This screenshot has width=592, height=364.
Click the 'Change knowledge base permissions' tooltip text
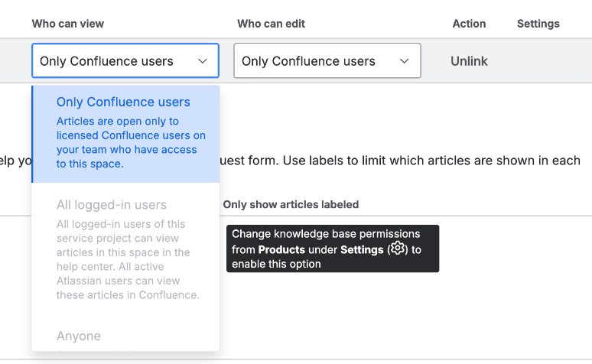pos(326,234)
